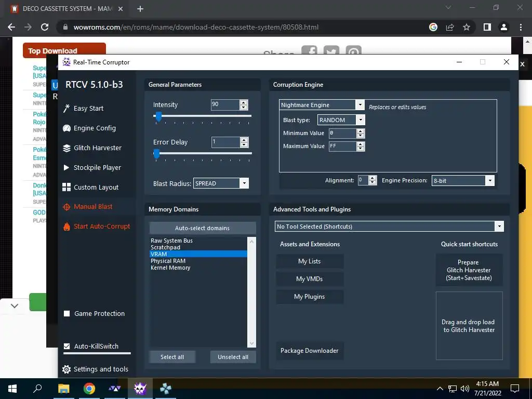
Task: Open Easy Start wand icon
Action: click(66, 108)
